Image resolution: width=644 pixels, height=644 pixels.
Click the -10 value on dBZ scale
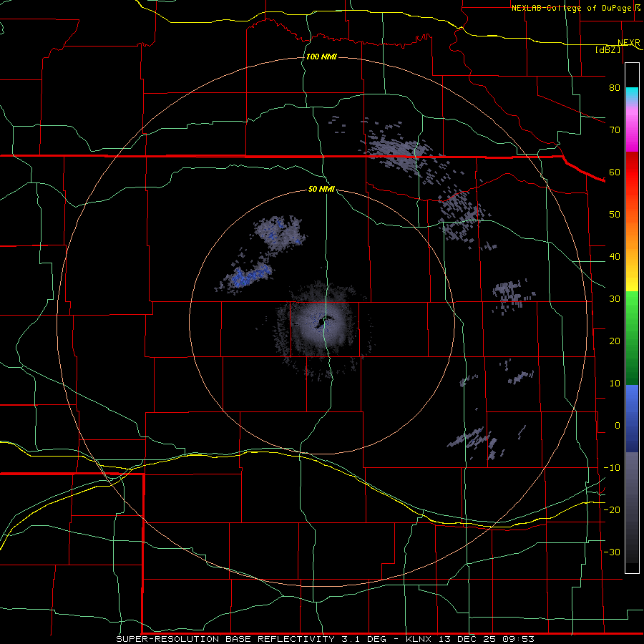(612, 468)
